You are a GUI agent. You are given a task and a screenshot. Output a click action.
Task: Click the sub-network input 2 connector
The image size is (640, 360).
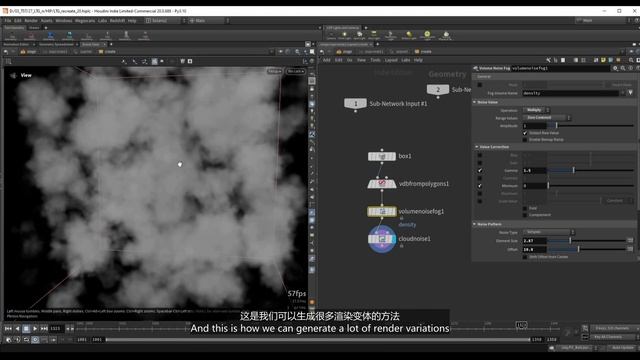[x=438, y=90]
